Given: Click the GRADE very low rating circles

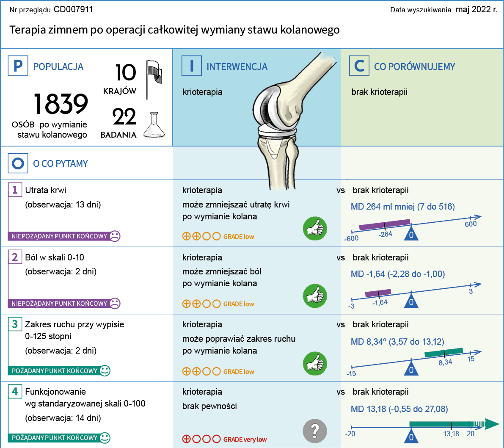Looking at the screenshot, I should (201, 439).
